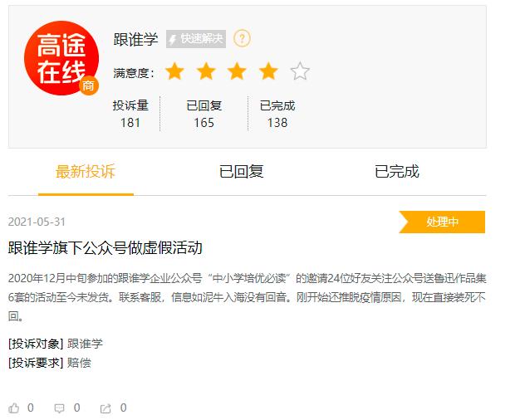Click the 处理中 status label
The width and height of the screenshot is (520, 420).
point(442,222)
